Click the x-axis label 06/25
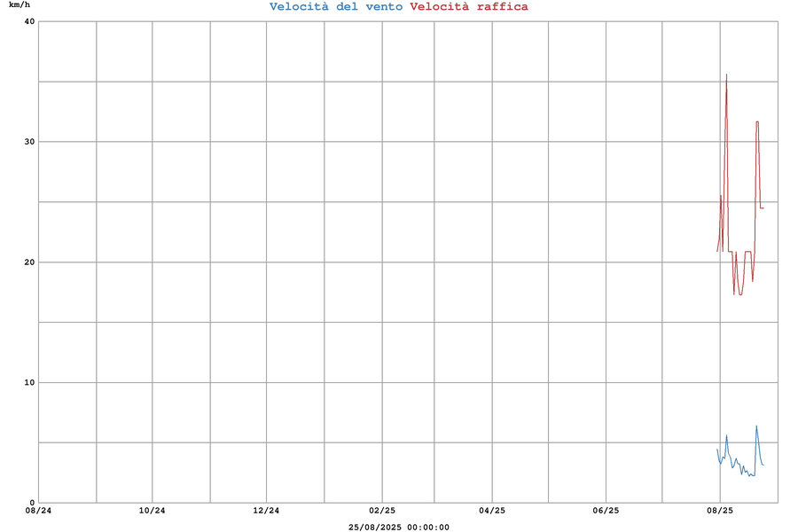 606,511
